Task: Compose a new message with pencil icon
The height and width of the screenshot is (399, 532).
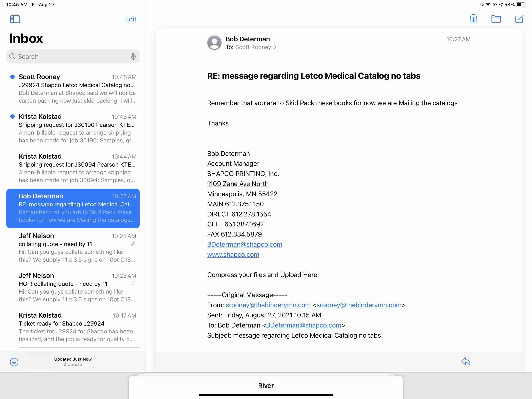Action: click(x=519, y=19)
